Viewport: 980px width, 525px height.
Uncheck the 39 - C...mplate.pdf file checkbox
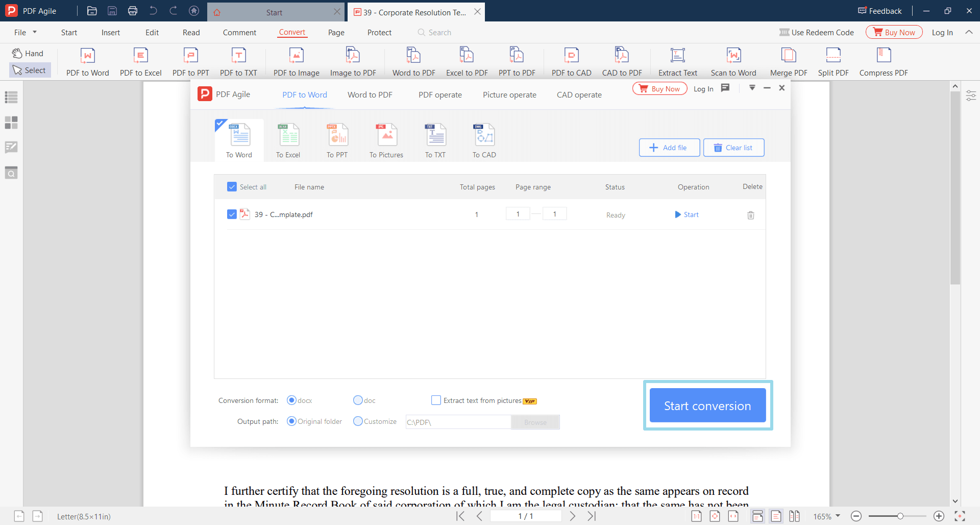click(x=232, y=214)
